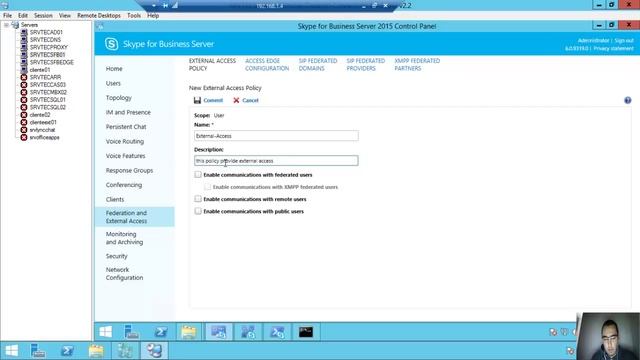Image resolution: width=640 pixels, height=360 pixels.
Task: Select SRVTECMBX02 in server tree
Action: pos(48,92)
